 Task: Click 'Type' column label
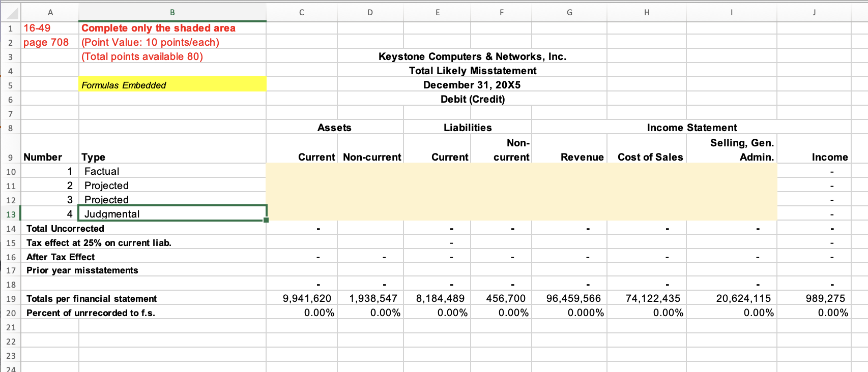[93, 157]
